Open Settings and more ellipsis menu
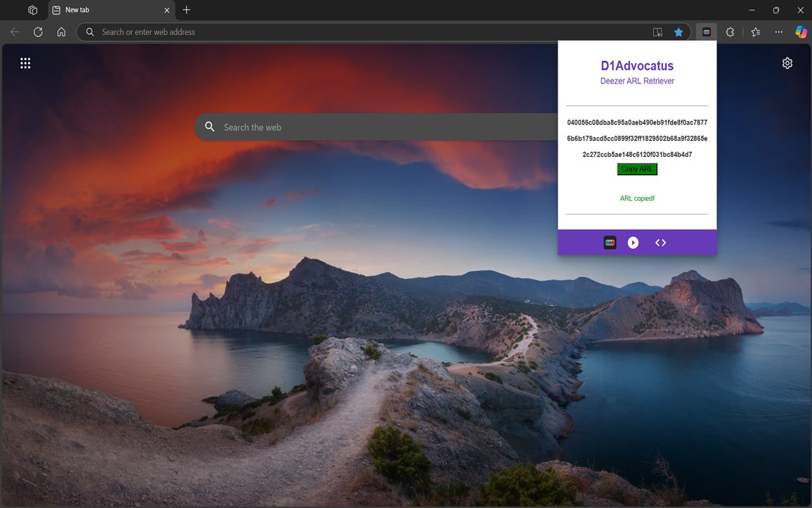 click(x=779, y=32)
